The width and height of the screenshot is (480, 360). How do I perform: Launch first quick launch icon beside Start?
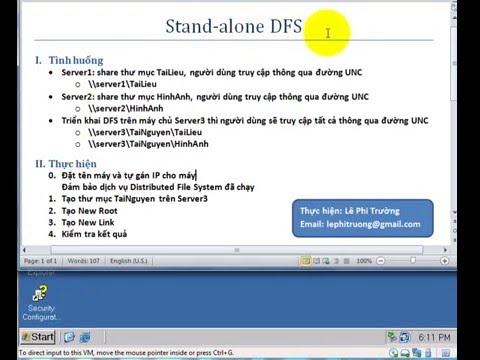tap(69, 337)
